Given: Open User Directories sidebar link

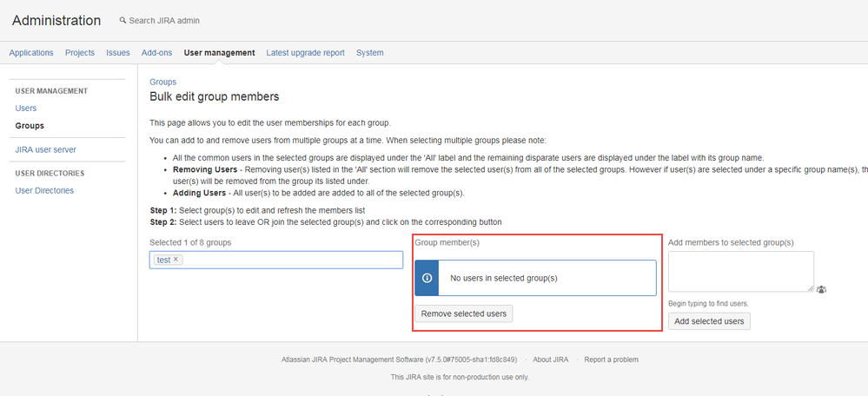Looking at the screenshot, I should coord(44,190).
